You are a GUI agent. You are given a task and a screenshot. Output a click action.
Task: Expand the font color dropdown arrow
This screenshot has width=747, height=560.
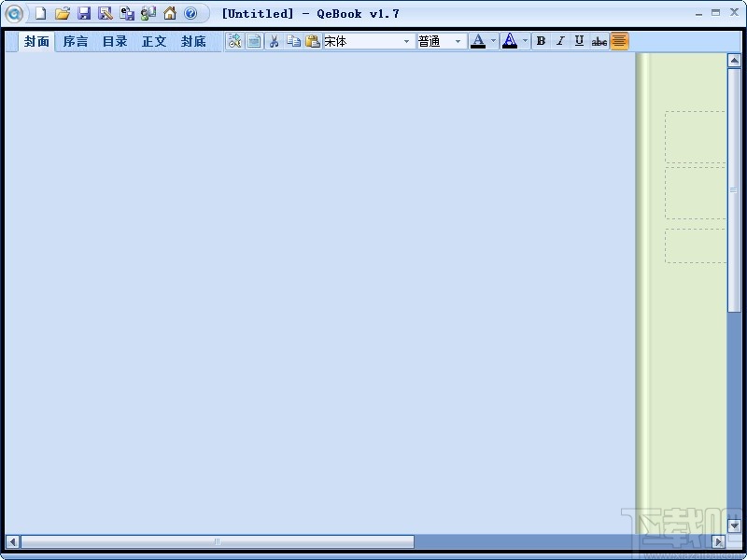tap(491, 40)
